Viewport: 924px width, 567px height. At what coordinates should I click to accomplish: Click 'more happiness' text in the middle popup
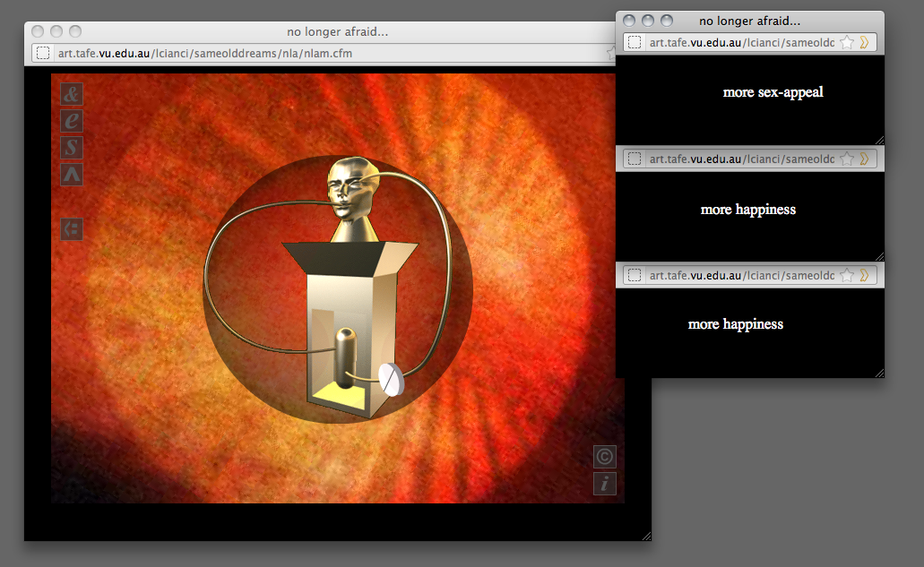click(x=748, y=210)
